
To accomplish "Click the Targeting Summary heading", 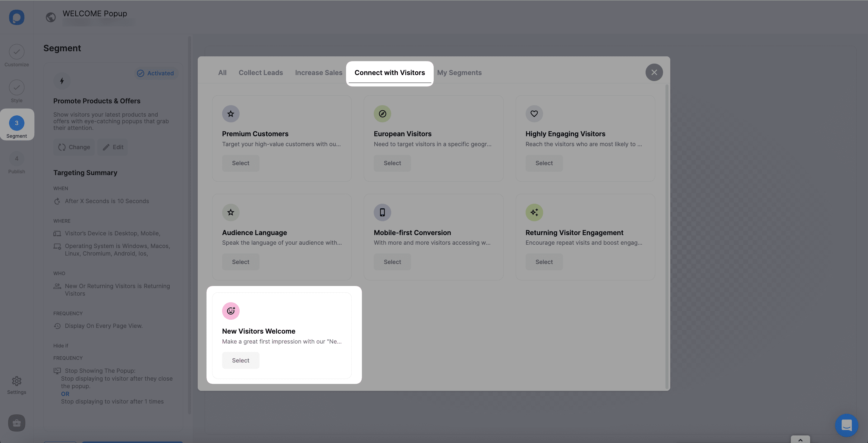I will [x=85, y=172].
